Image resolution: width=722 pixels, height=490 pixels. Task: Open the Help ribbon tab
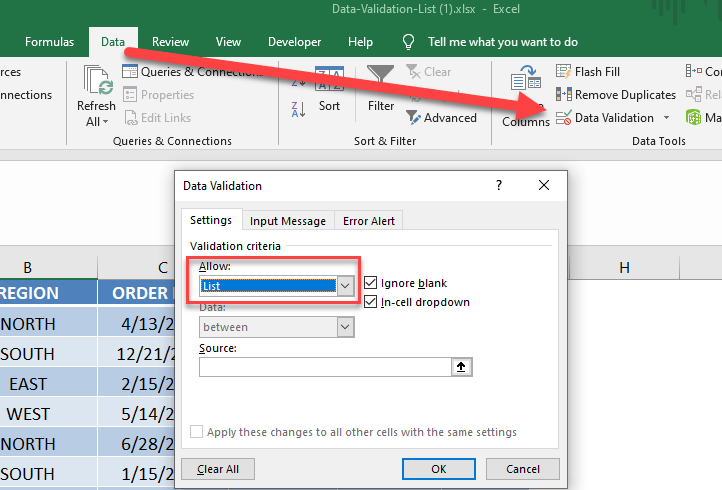(x=360, y=42)
